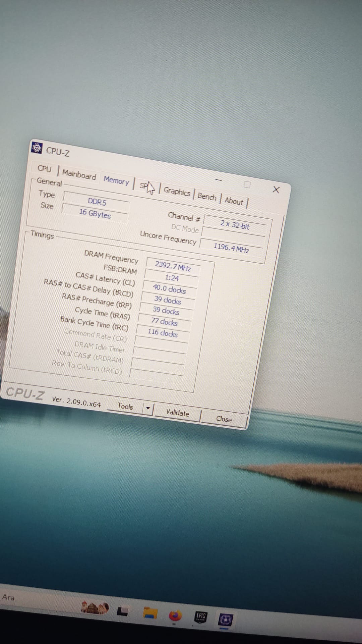The width and height of the screenshot is (362, 644).
Task: Open Epic Games Launcher from taskbar
Action: point(201,616)
